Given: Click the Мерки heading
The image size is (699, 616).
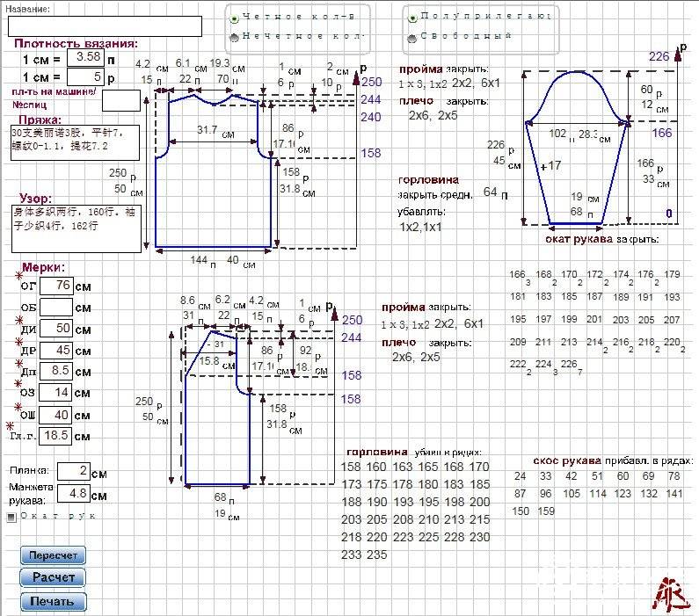Looking at the screenshot, I should [x=43, y=267].
